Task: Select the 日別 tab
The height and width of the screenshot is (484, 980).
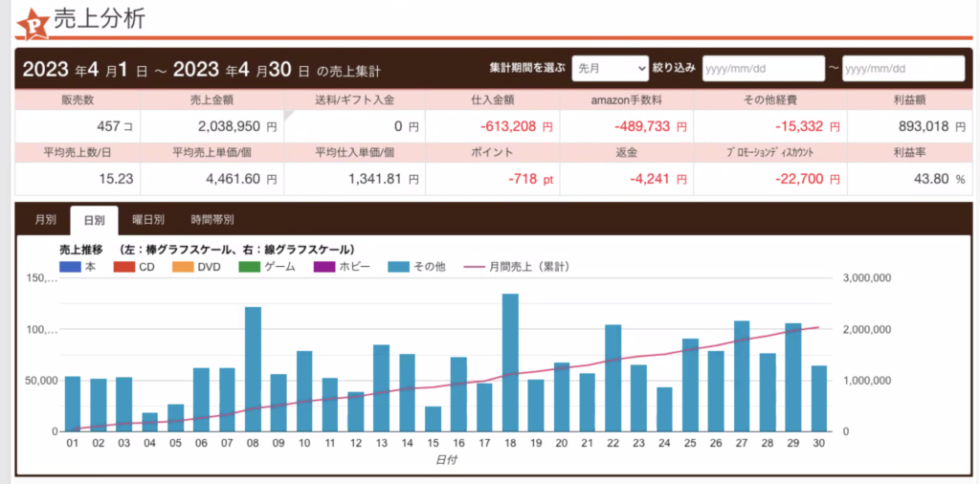Action: pos(94,220)
